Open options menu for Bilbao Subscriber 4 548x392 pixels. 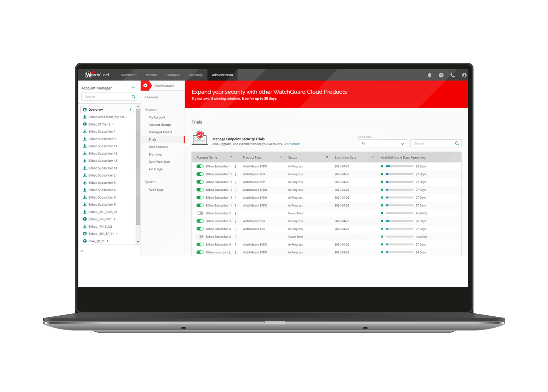[235, 229]
